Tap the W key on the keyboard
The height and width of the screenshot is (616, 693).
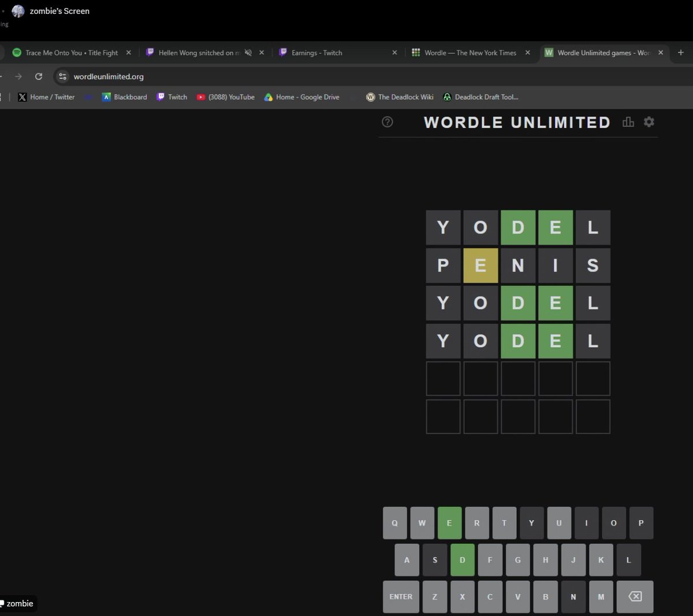(x=422, y=523)
